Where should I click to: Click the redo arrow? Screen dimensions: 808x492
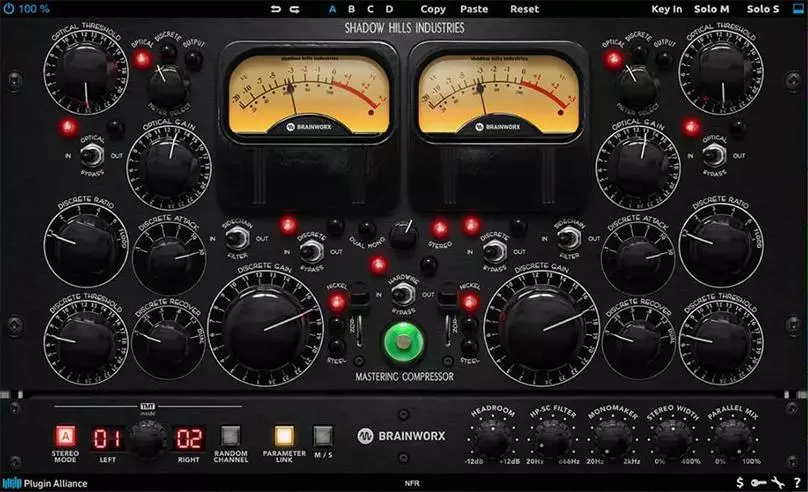click(x=295, y=9)
